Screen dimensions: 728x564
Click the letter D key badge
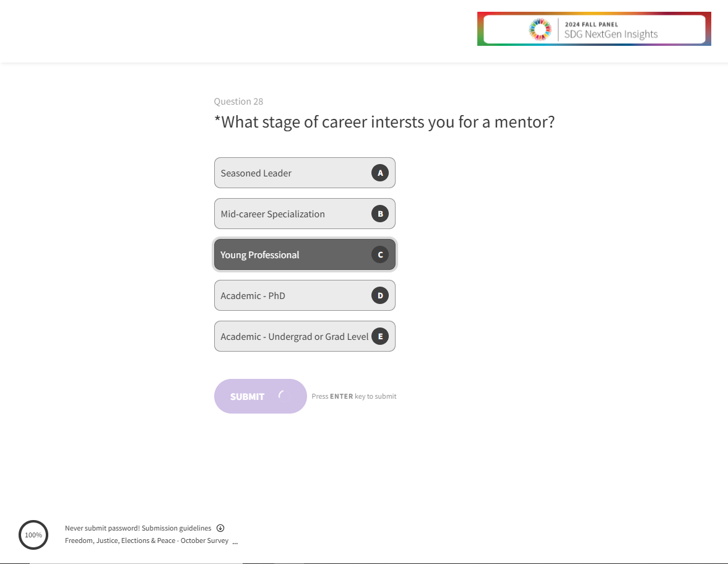pyautogui.click(x=380, y=295)
